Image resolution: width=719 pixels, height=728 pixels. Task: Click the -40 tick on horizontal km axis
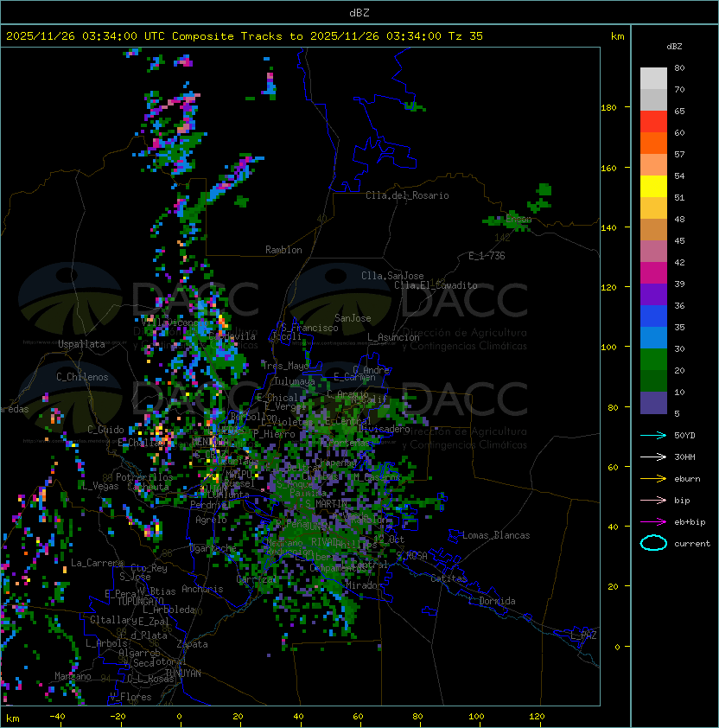(x=57, y=717)
